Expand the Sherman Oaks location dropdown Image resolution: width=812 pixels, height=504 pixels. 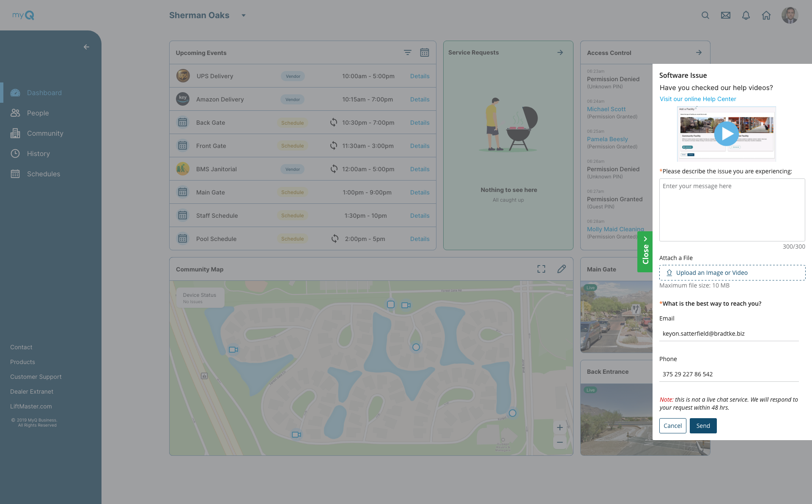(244, 15)
